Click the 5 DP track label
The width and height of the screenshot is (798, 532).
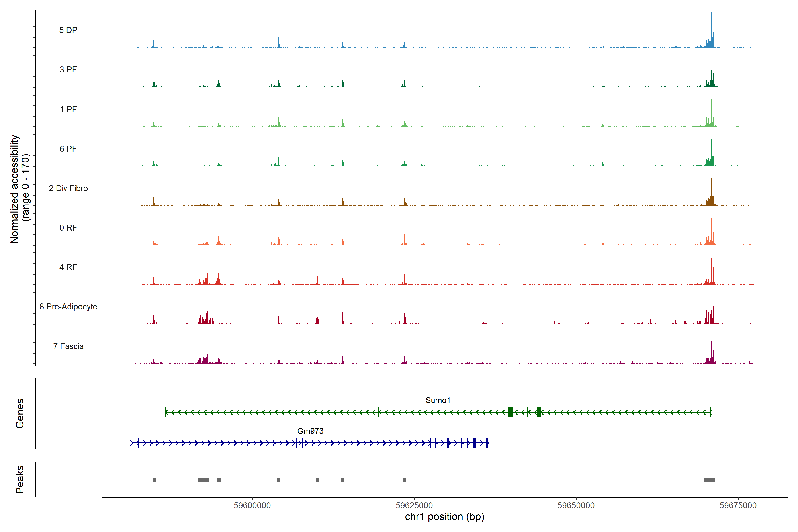(68, 30)
